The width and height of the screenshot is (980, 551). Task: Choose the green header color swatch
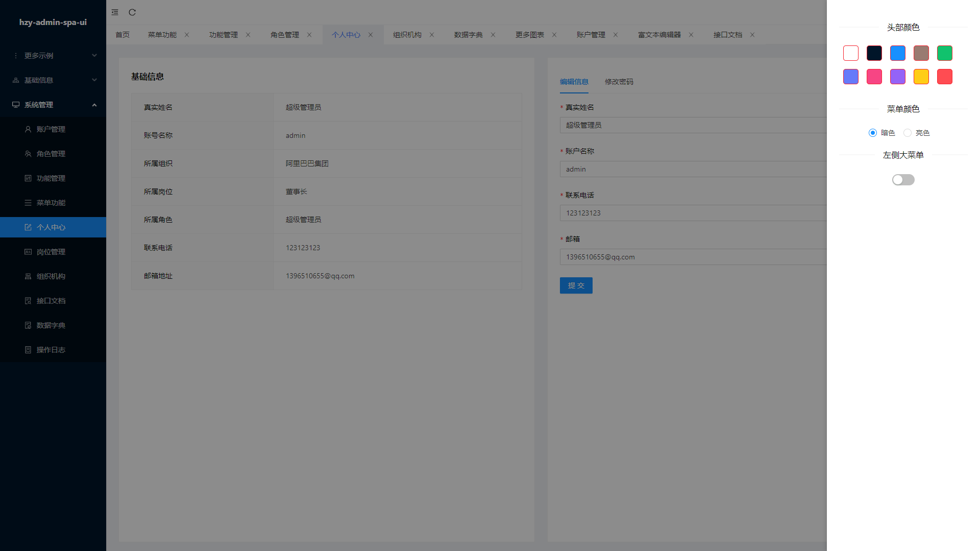944,53
